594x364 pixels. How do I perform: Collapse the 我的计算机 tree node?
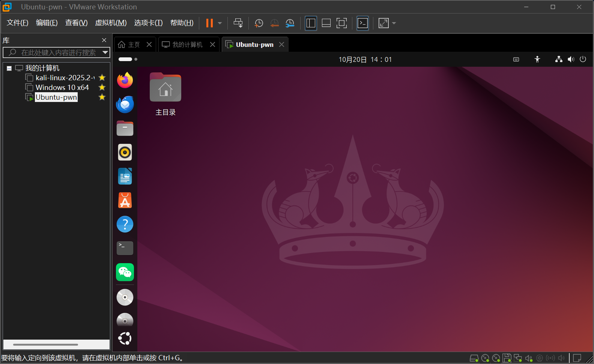click(9, 68)
